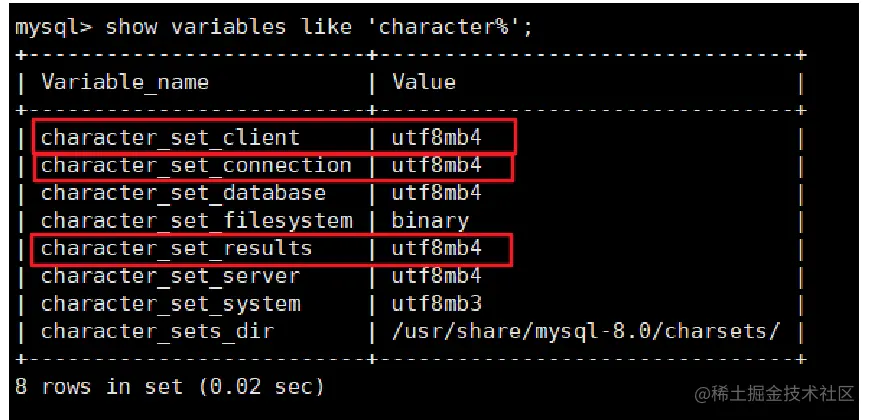
Task: Select the character_set_server row text
Action: pos(170,276)
